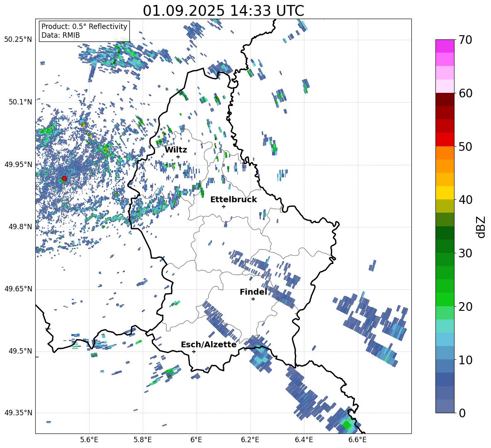Click longitude label 6.4°E
The width and height of the screenshot is (491, 448).
[304, 440]
